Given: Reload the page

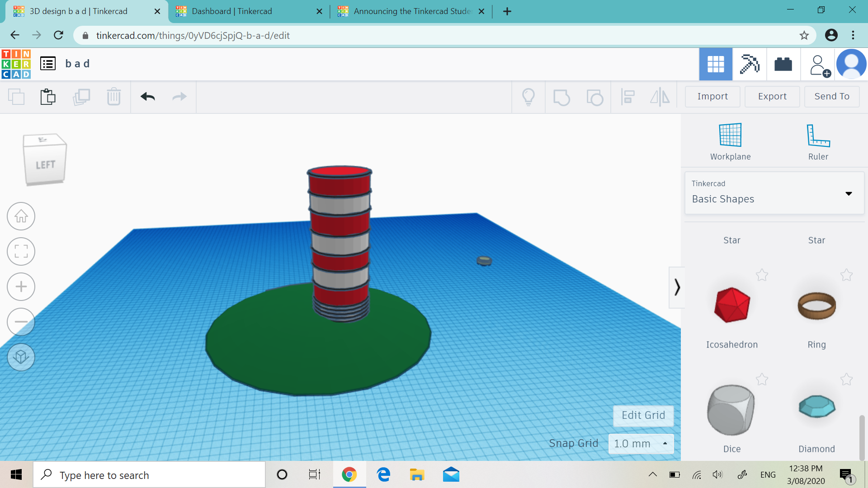Looking at the screenshot, I should 58,35.
